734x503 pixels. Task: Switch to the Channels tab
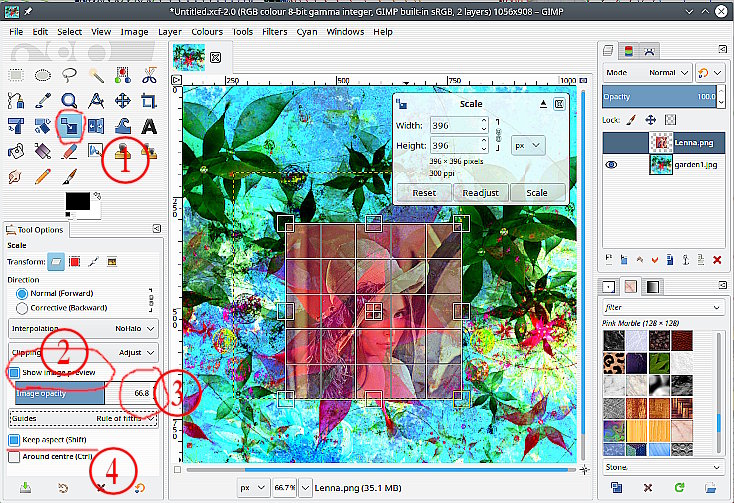[628, 51]
